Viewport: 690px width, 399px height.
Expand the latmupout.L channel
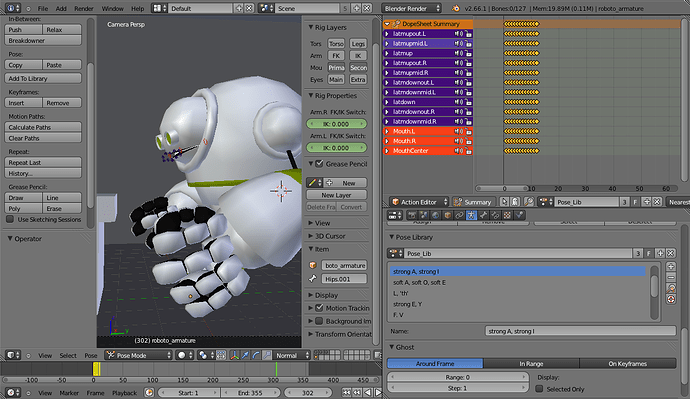pos(387,33)
